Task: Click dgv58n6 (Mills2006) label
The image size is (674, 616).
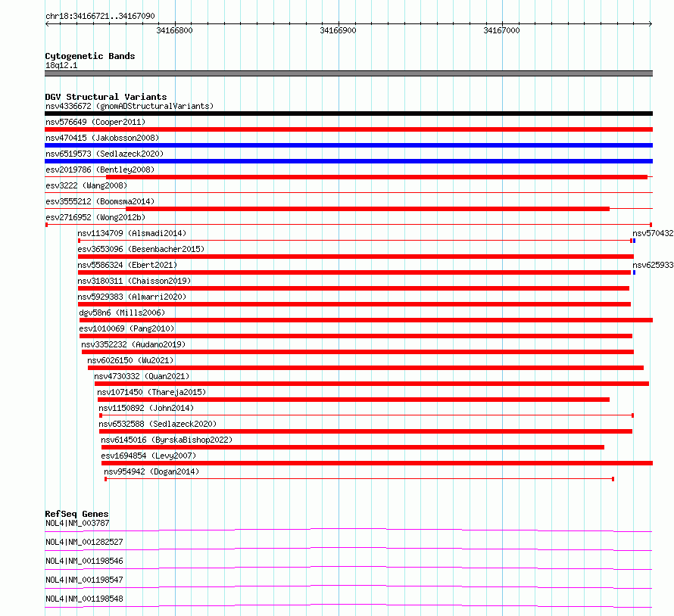Action: click(x=122, y=313)
